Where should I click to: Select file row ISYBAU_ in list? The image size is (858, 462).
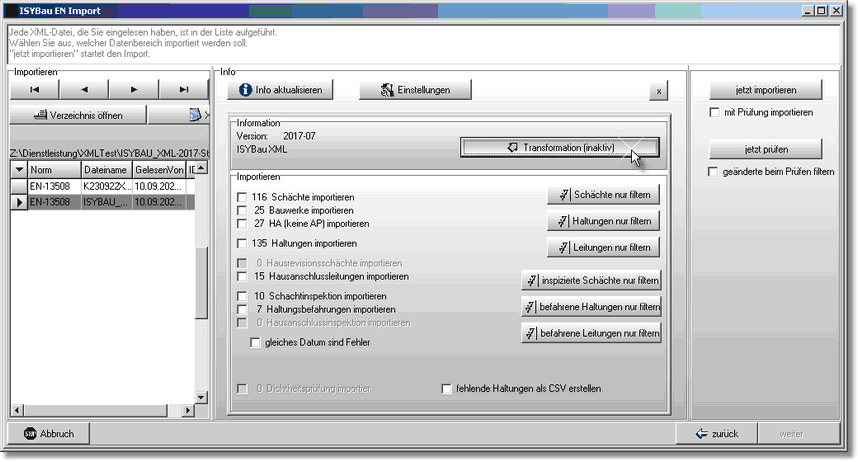(103, 202)
